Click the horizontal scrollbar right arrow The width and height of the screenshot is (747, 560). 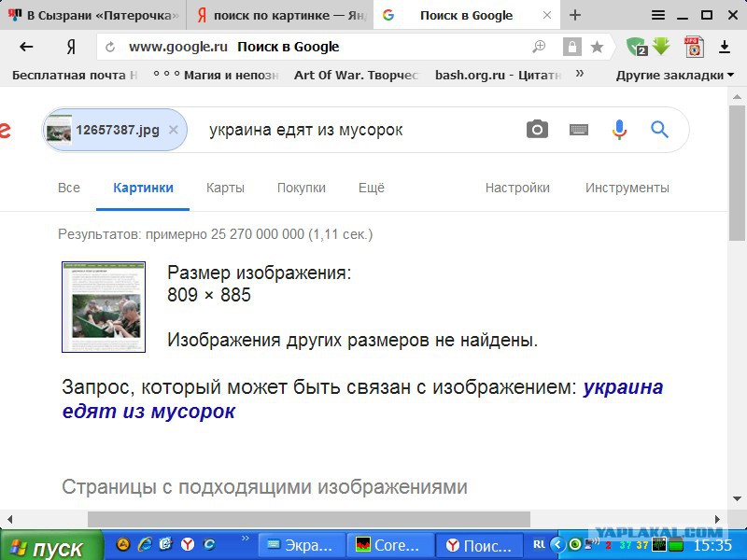718,520
